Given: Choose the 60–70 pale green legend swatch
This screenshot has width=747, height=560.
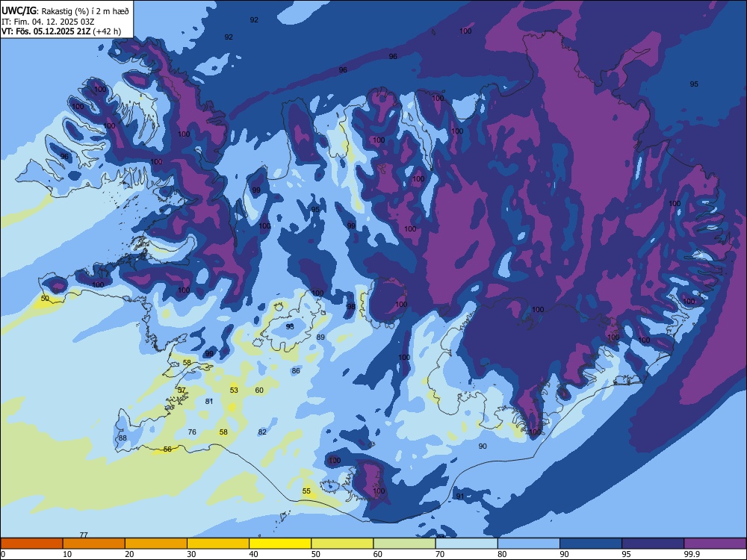Looking at the screenshot, I should [404, 544].
